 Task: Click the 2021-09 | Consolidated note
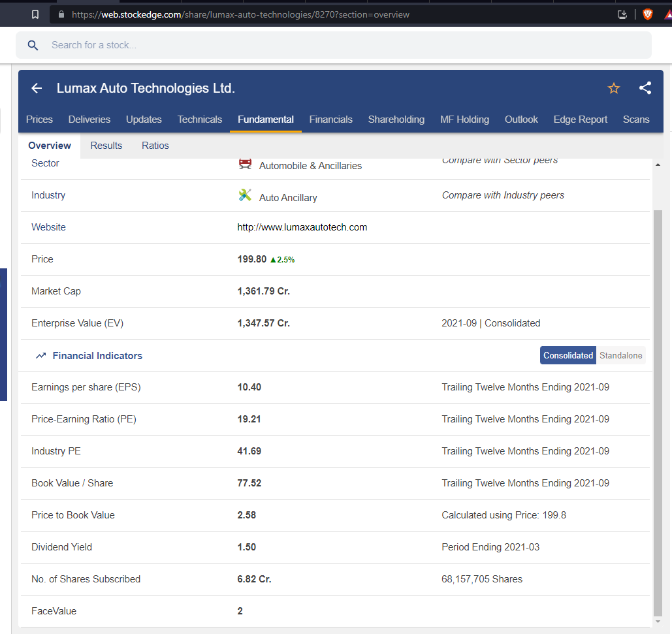[x=490, y=323]
